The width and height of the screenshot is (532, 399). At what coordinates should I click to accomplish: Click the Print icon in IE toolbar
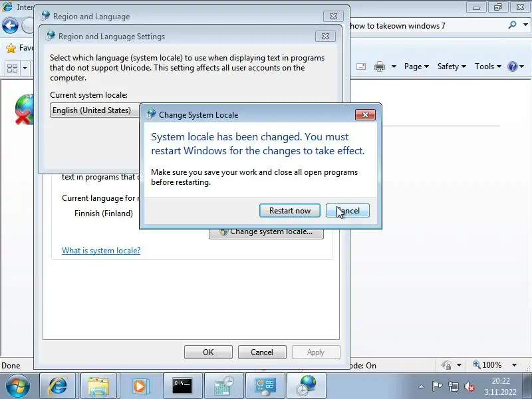coord(379,66)
